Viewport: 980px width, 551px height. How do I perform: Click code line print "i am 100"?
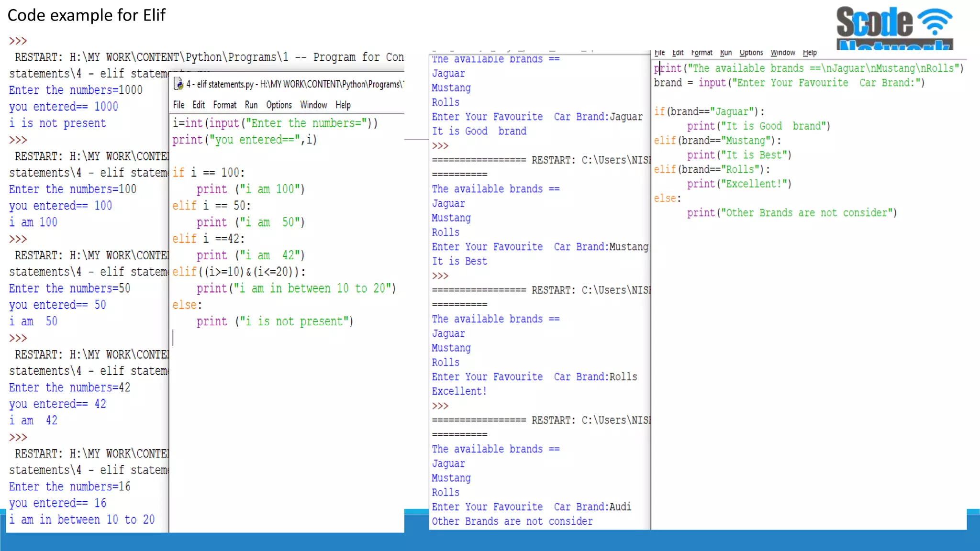(251, 189)
